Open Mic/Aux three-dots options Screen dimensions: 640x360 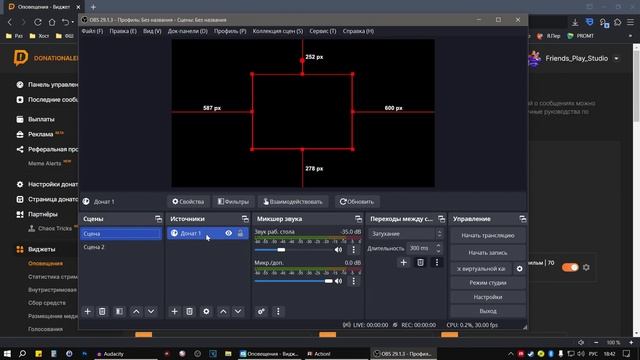(353, 281)
